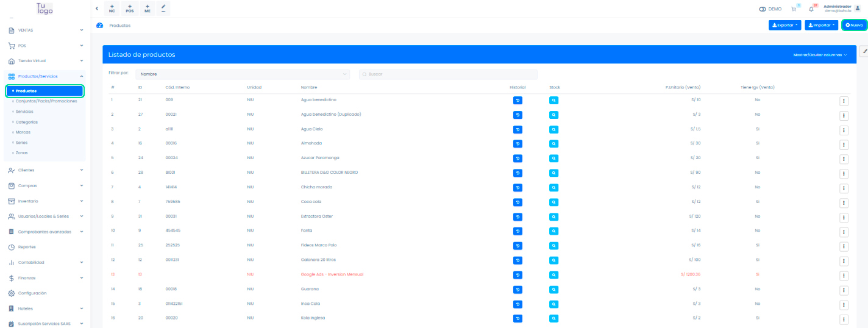The height and width of the screenshot is (328, 868).
Task: Open the 'Filtrar por' Nombre dropdown
Action: [x=243, y=74]
